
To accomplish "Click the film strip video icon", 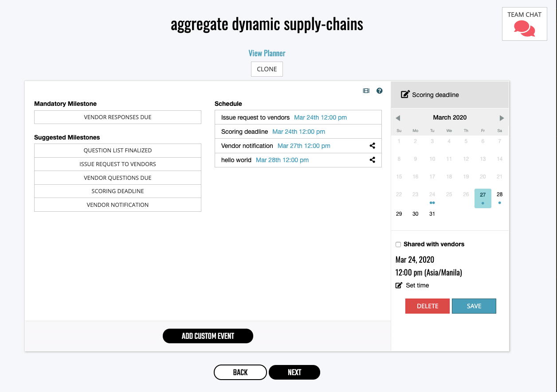I will (x=366, y=91).
